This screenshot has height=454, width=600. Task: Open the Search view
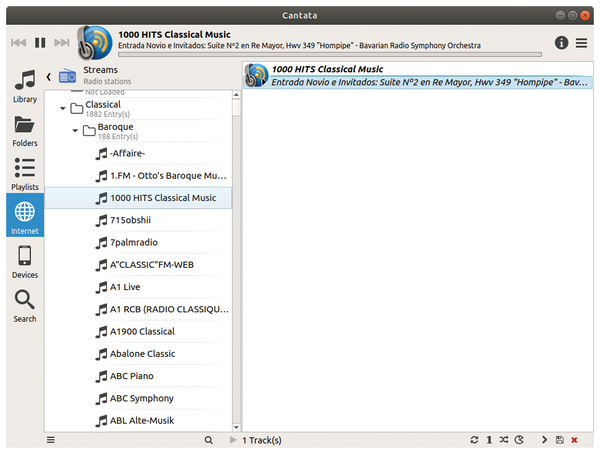pos(25,307)
